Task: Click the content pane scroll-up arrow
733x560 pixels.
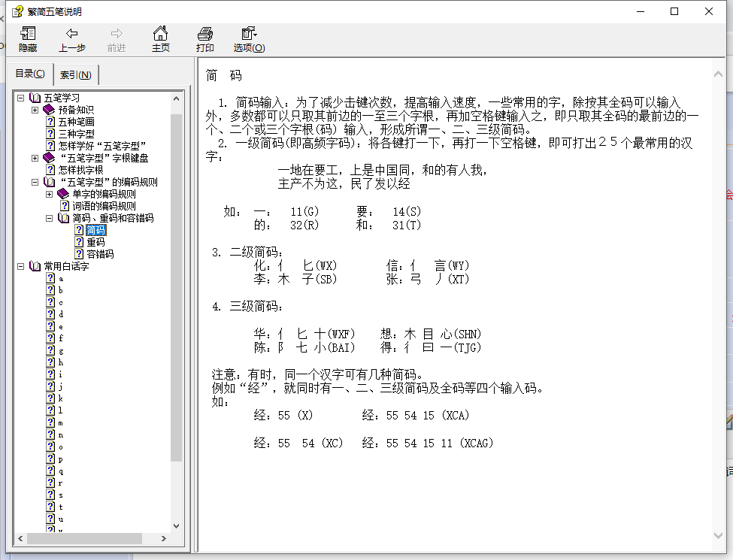Action: click(x=718, y=74)
